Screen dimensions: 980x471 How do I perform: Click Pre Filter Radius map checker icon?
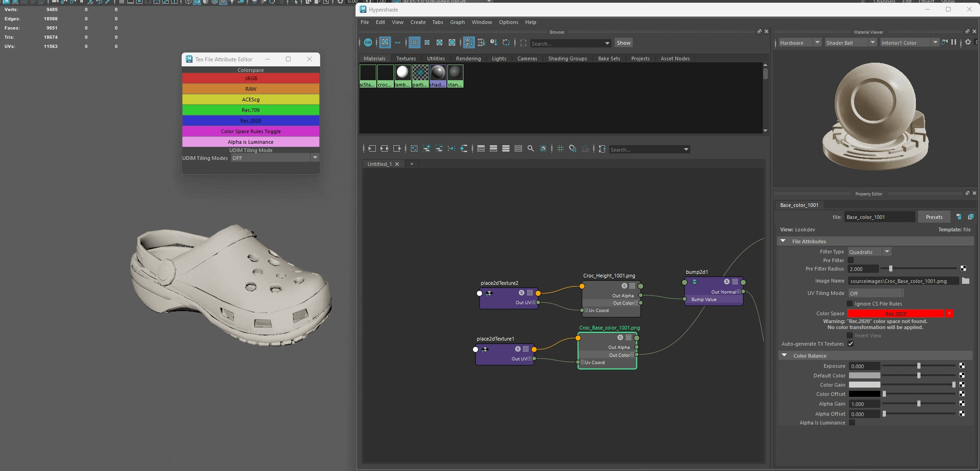tap(963, 268)
